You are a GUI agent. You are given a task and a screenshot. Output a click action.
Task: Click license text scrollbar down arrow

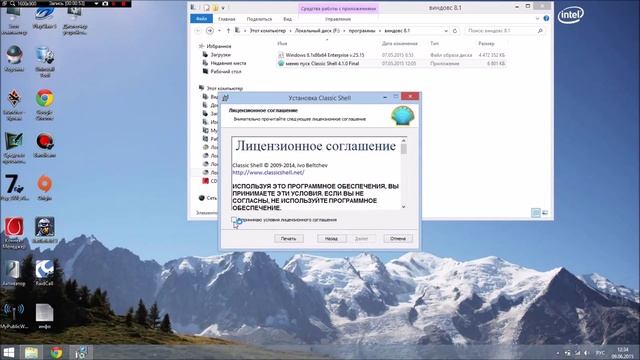coord(404,207)
